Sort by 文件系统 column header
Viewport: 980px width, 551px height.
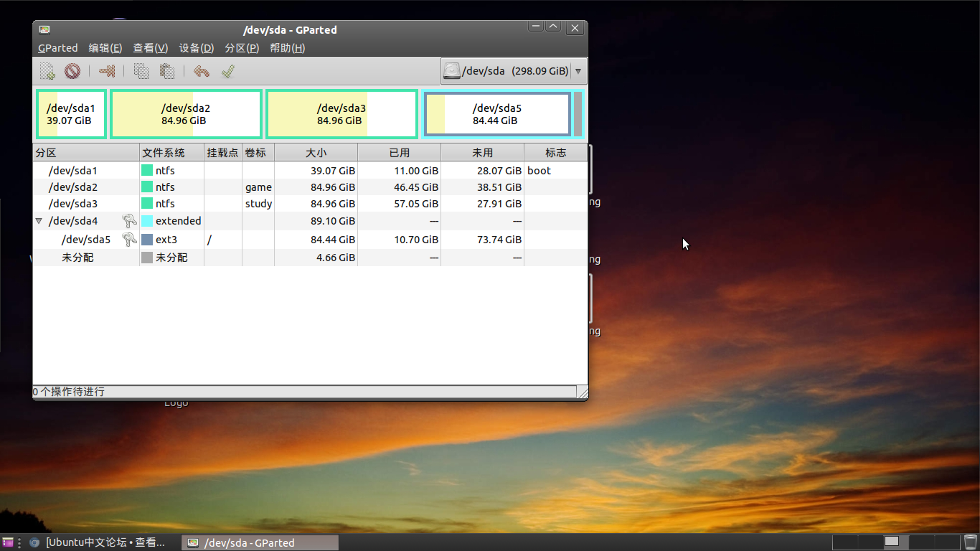(x=171, y=152)
